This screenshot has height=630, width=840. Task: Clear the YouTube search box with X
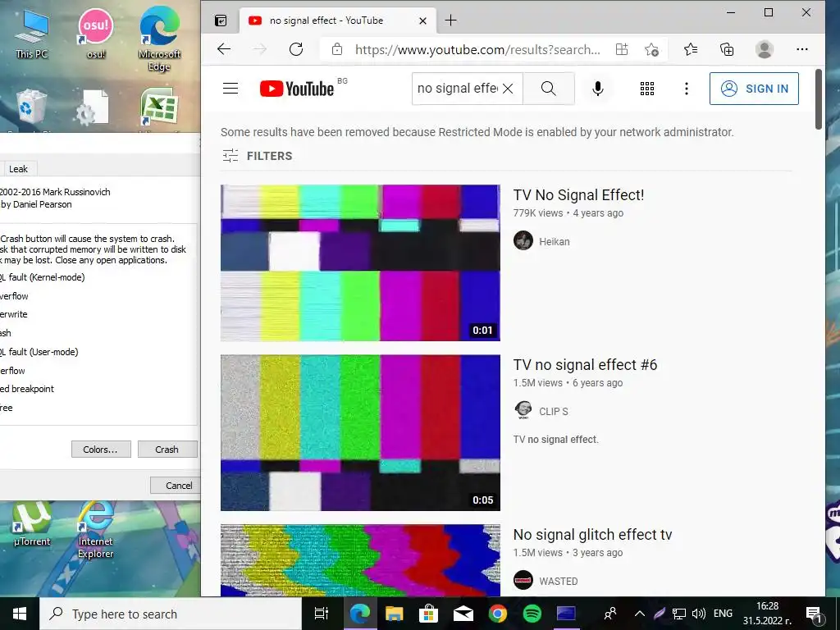(x=508, y=89)
